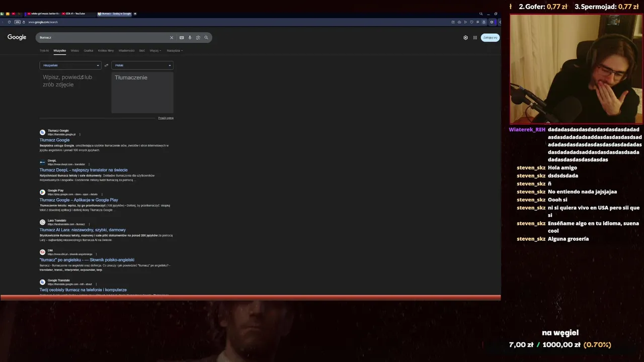Search by image with the lens icon
This screenshot has width=644, height=362.
[198, 37]
